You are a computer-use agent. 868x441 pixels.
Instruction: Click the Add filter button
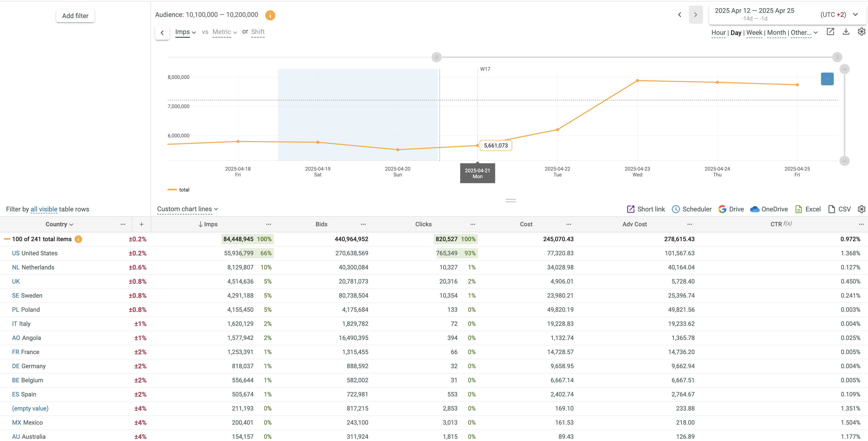[75, 16]
